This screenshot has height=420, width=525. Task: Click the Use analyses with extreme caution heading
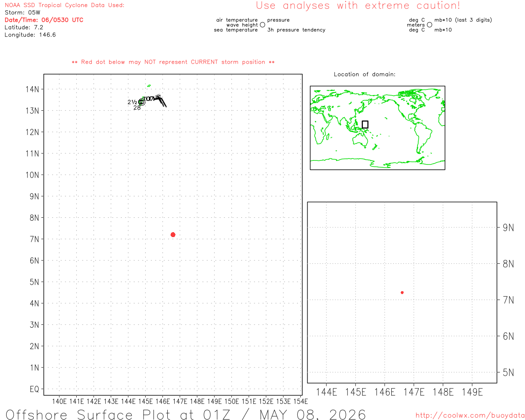pyautogui.click(x=358, y=6)
